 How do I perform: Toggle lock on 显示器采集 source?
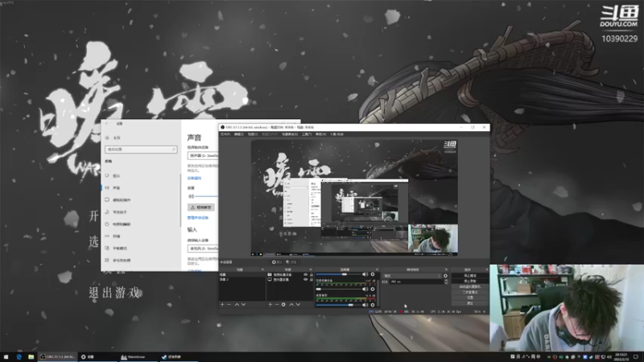point(312,279)
